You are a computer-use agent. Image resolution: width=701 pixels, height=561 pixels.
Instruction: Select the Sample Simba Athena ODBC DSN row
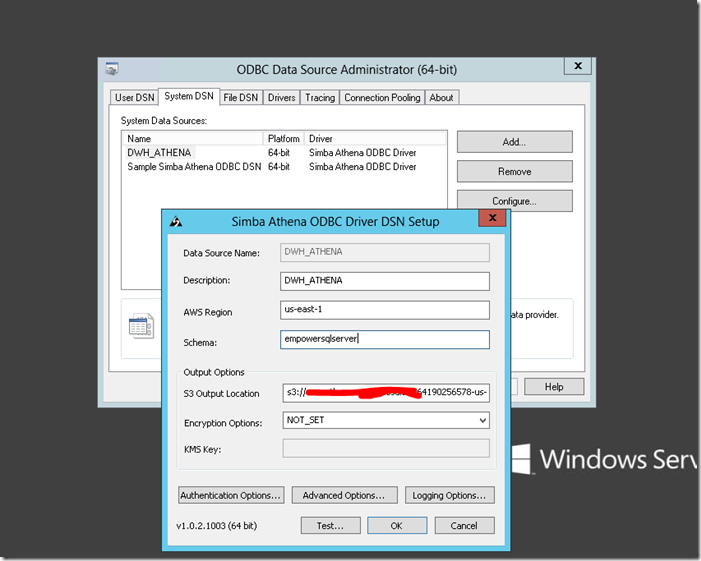click(284, 167)
